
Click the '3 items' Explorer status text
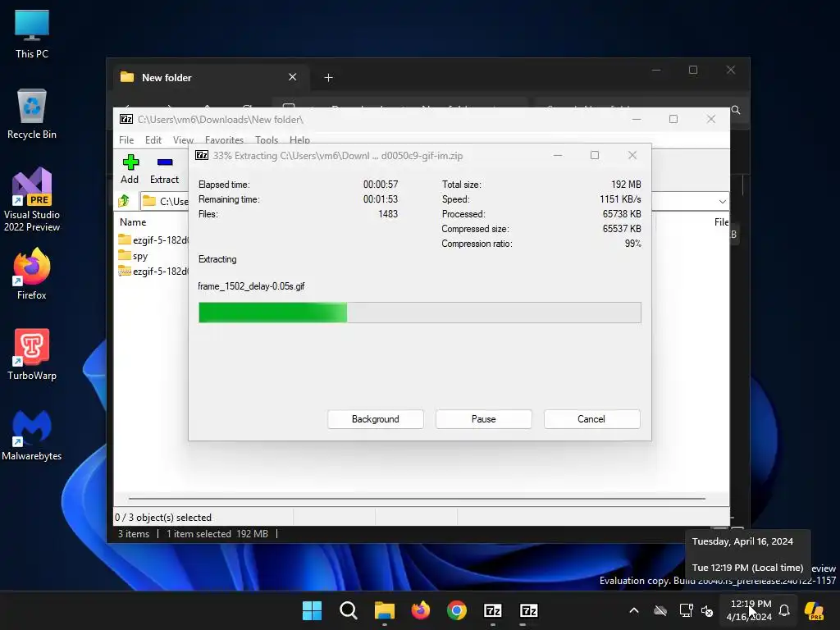(134, 534)
